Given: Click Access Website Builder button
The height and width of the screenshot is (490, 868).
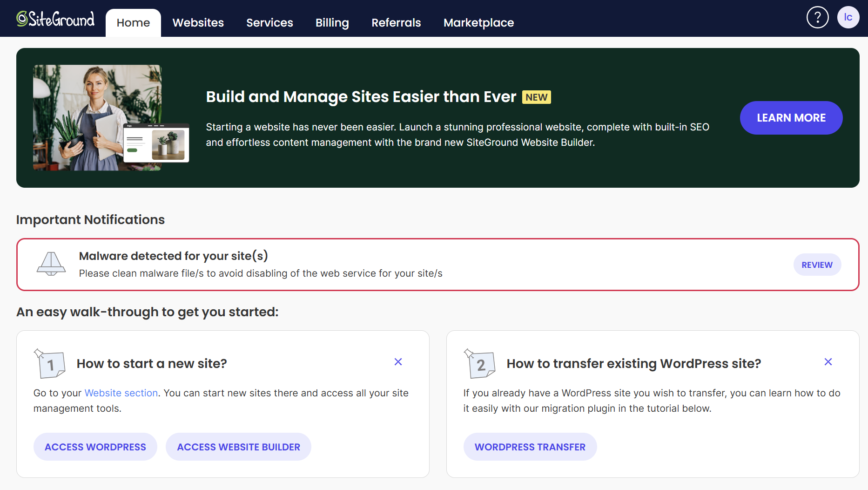Looking at the screenshot, I should click(238, 447).
